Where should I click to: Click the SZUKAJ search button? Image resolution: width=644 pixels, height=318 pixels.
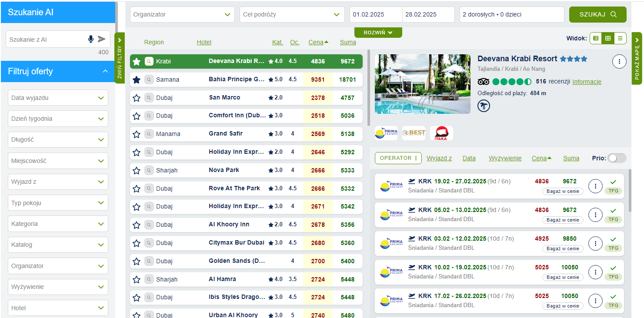pos(597,14)
